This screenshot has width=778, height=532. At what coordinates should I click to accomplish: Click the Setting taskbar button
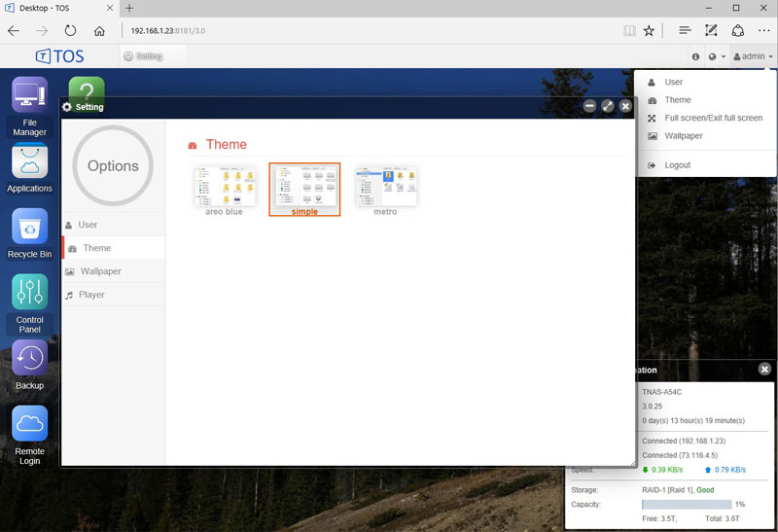click(x=143, y=56)
